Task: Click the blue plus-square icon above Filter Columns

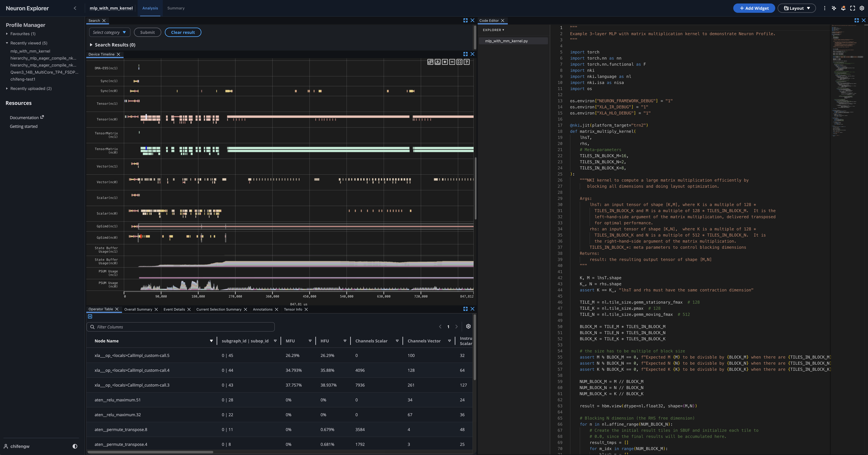Action: pyautogui.click(x=90, y=316)
